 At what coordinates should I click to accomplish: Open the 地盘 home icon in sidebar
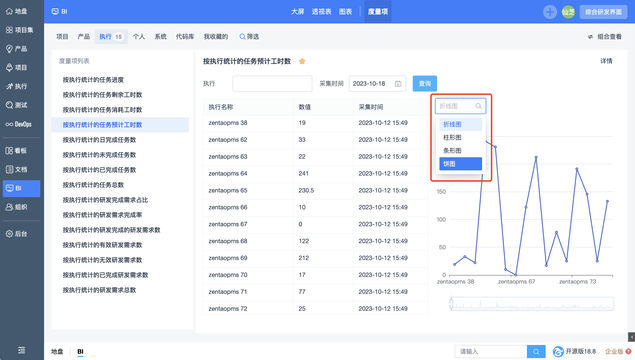[x=10, y=11]
